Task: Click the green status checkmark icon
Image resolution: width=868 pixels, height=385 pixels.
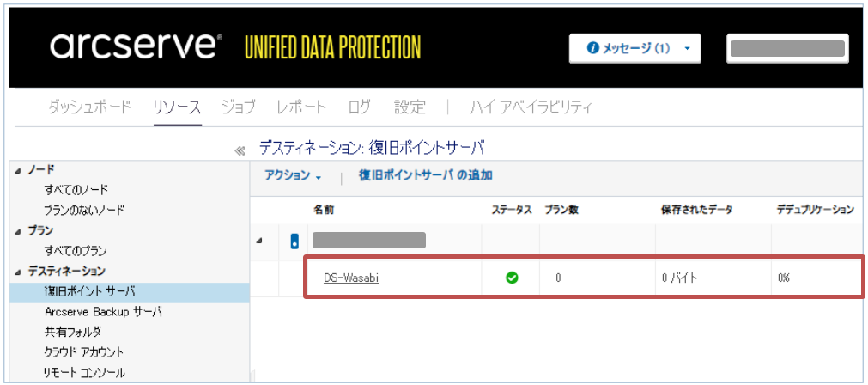Action: click(x=512, y=278)
